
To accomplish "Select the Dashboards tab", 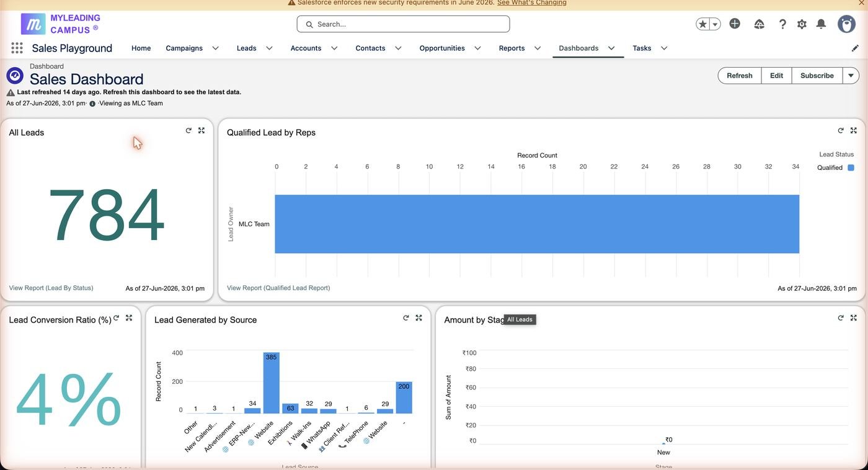I will 578,48.
